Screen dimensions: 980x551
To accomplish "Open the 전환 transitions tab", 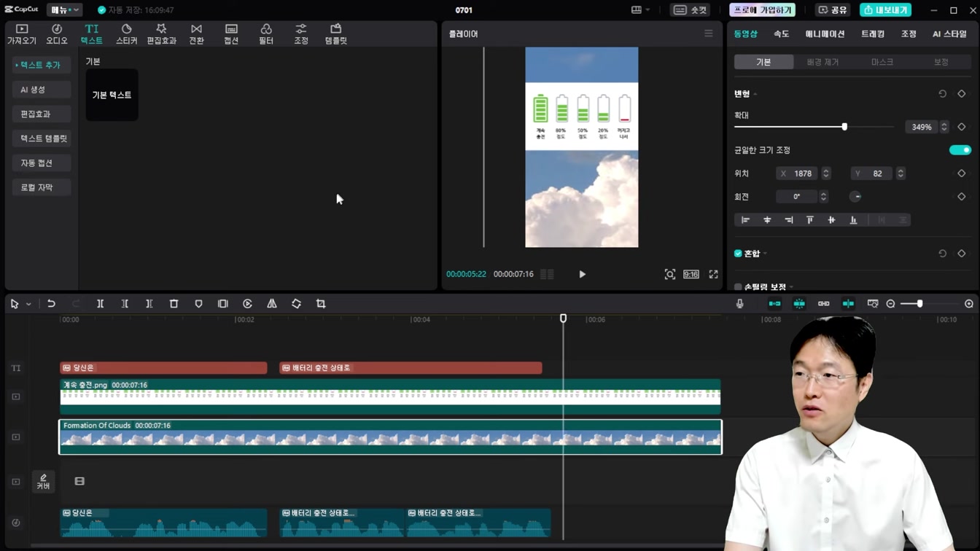I will [196, 34].
